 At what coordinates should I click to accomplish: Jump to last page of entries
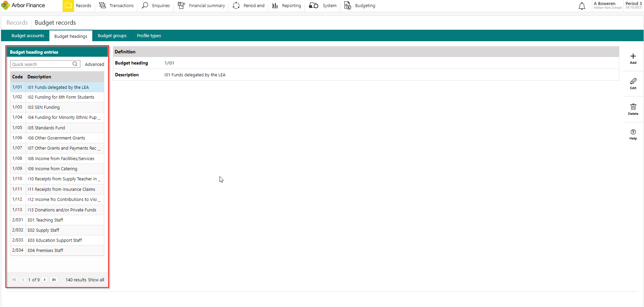54,280
